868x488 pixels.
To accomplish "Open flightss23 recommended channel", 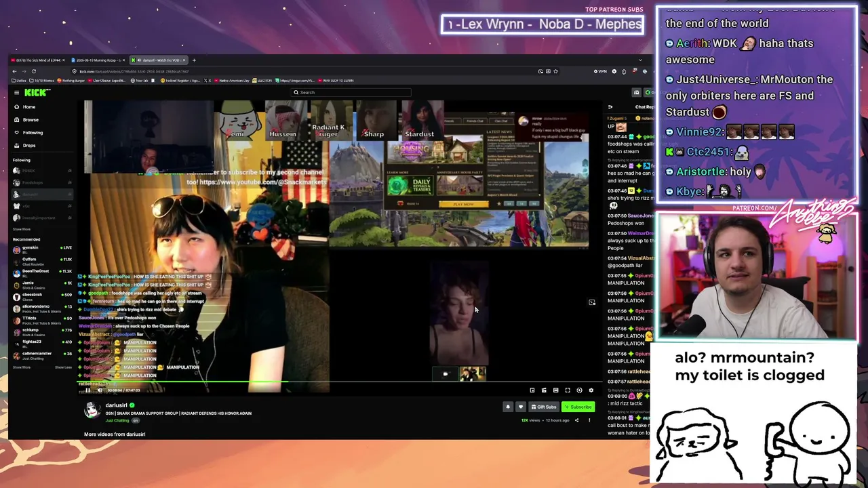I will click(42, 343).
